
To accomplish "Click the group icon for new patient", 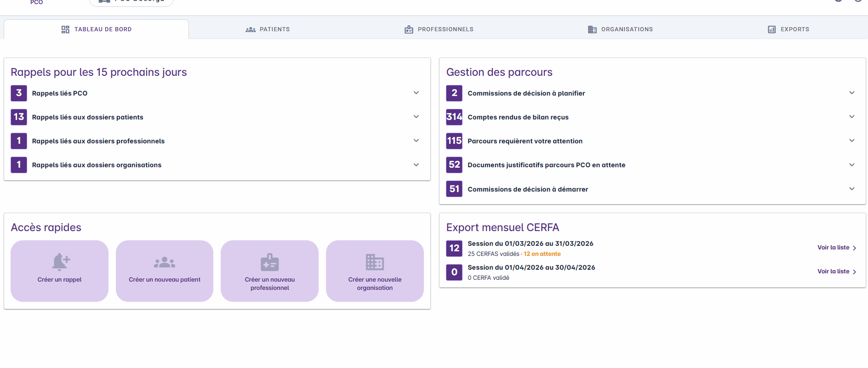I will tap(165, 262).
